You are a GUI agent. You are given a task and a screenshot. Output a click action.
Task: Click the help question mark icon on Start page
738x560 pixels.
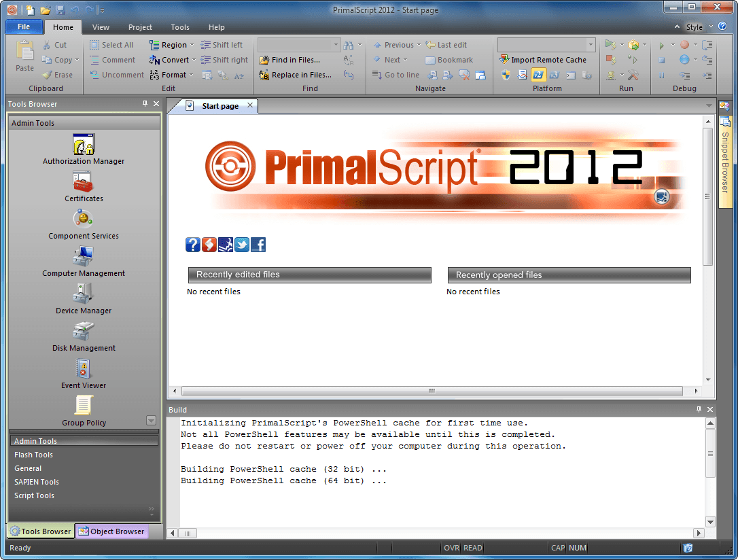[x=193, y=245]
